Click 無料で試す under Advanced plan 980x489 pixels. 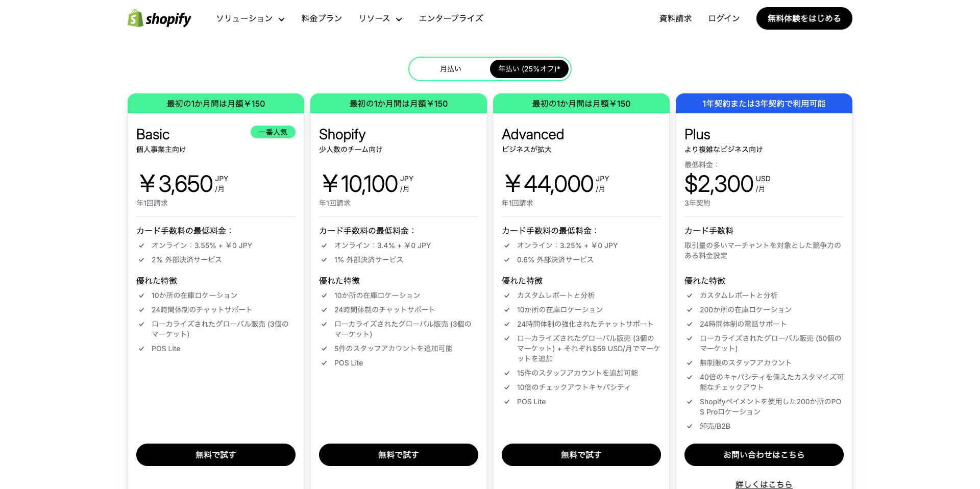pos(581,455)
